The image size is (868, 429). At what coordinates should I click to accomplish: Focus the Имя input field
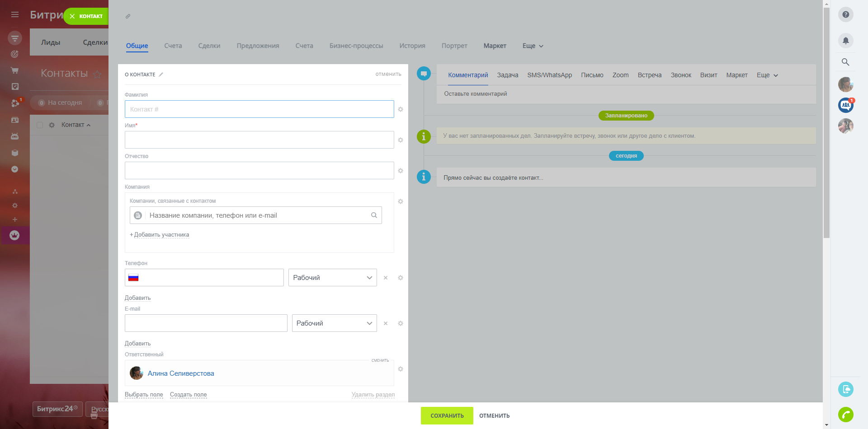pyautogui.click(x=259, y=140)
